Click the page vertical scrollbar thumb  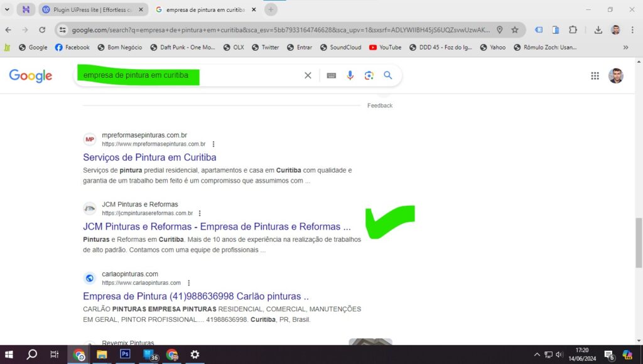pos(639,243)
